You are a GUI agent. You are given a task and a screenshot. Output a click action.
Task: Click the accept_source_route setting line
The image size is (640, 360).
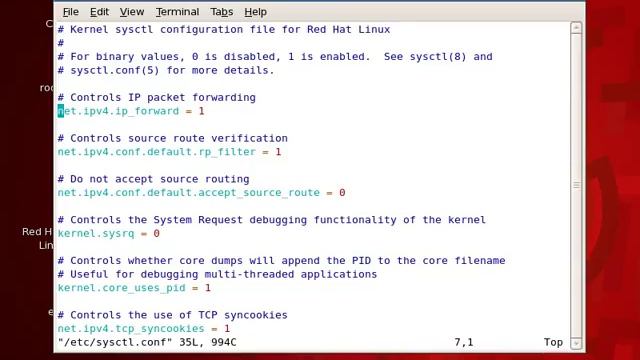pos(202,193)
